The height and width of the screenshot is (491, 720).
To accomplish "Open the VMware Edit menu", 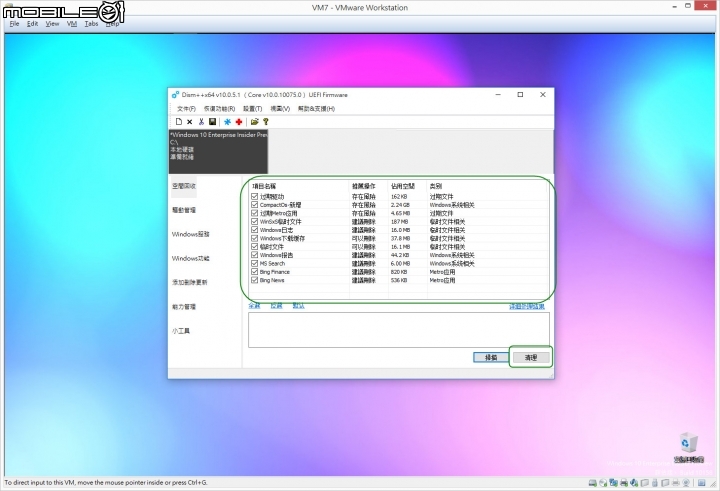I will 32,24.
